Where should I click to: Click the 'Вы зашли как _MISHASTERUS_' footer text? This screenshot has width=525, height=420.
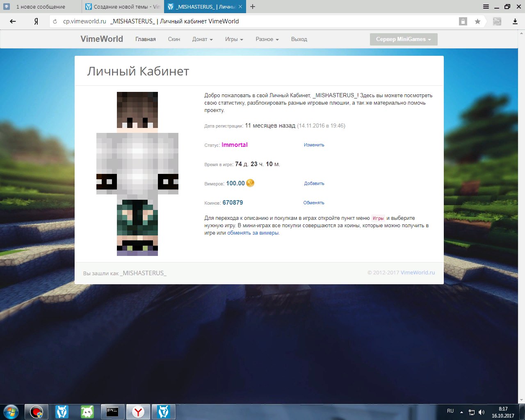coord(125,273)
